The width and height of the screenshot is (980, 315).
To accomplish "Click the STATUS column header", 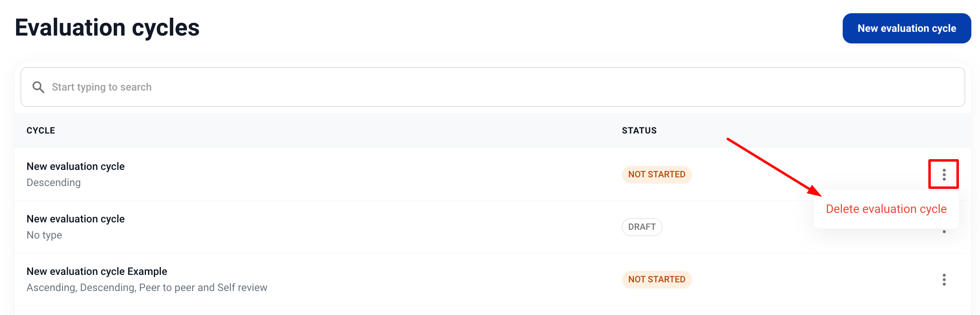I will coord(639,130).
